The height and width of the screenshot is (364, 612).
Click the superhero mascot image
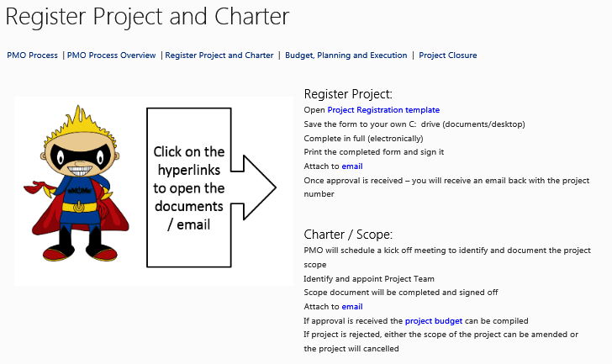(76, 189)
